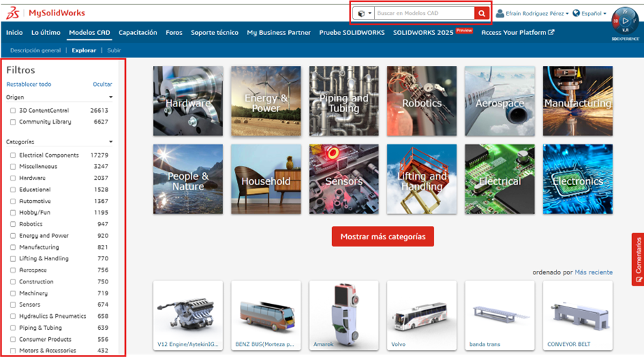The width and height of the screenshot is (644, 357).
Task: Open the Lo último menu item
Action: (46, 32)
